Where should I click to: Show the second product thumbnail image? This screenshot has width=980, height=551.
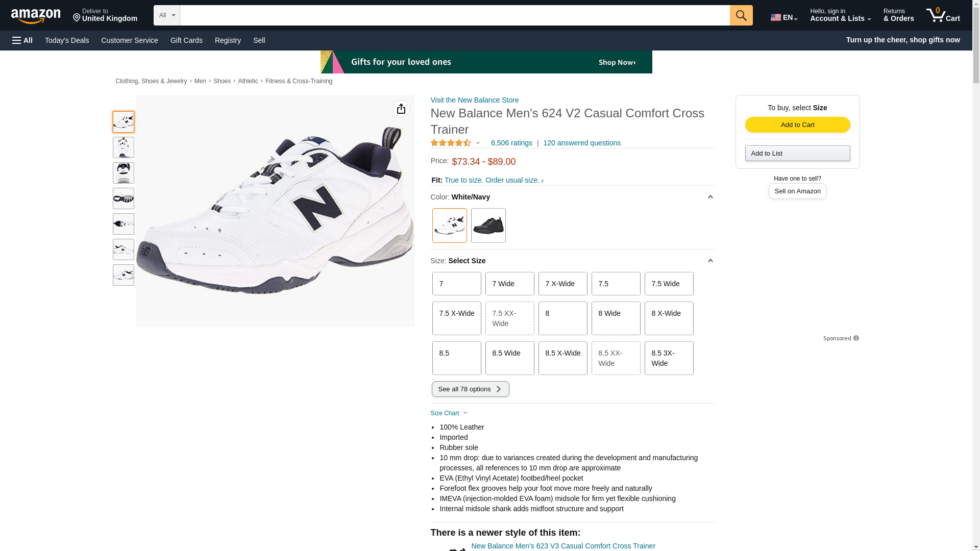pos(123,147)
